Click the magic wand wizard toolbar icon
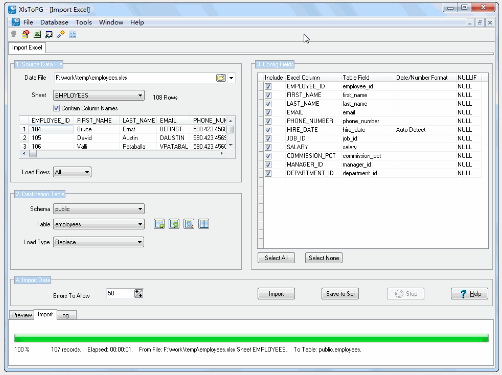The image size is (502, 375). [61, 34]
